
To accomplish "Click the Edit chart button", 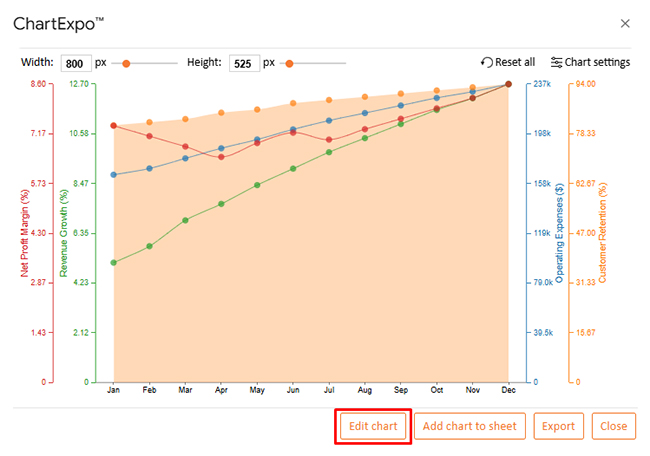I will (x=373, y=426).
